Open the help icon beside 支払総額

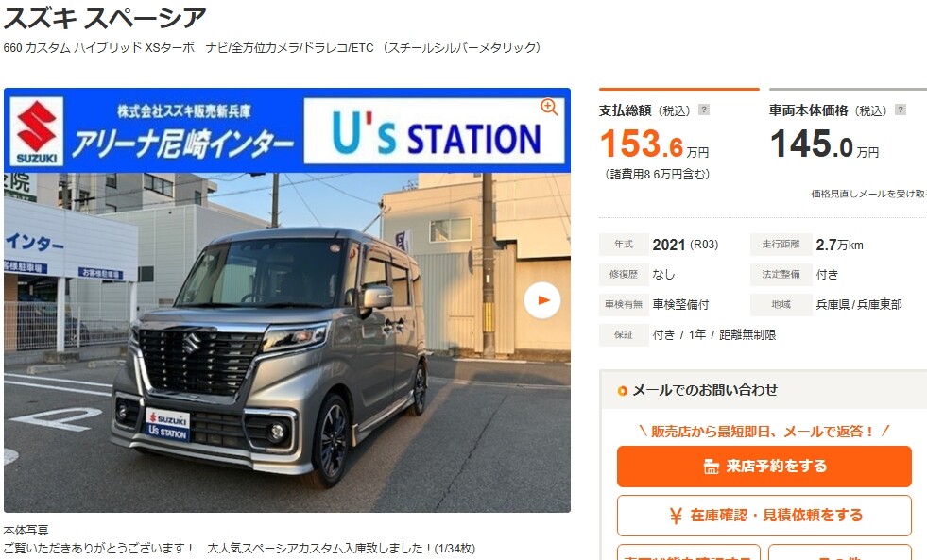(x=704, y=110)
